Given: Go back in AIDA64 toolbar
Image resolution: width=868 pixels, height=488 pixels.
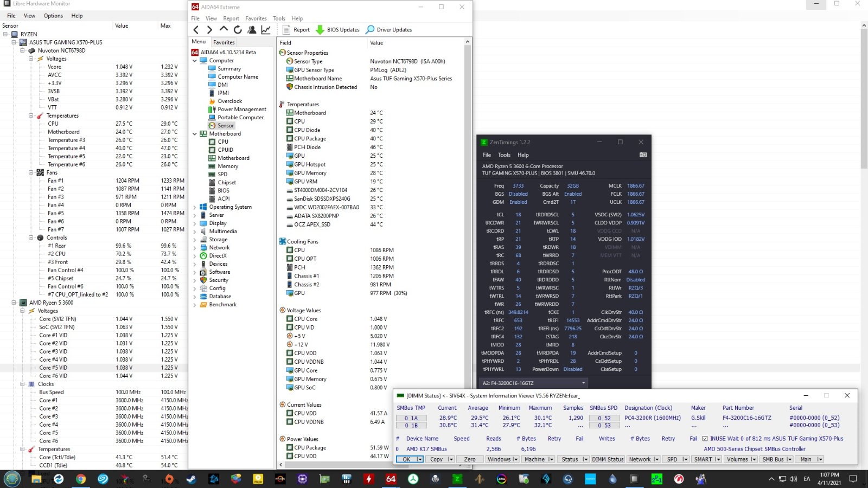Looking at the screenshot, I should pos(196,30).
